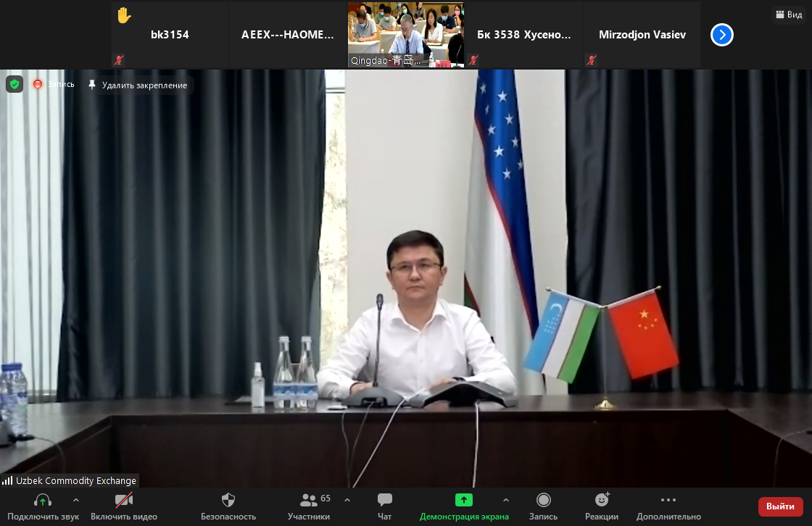
Task: Open the More (Дополнительно) options
Action: (668, 501)
